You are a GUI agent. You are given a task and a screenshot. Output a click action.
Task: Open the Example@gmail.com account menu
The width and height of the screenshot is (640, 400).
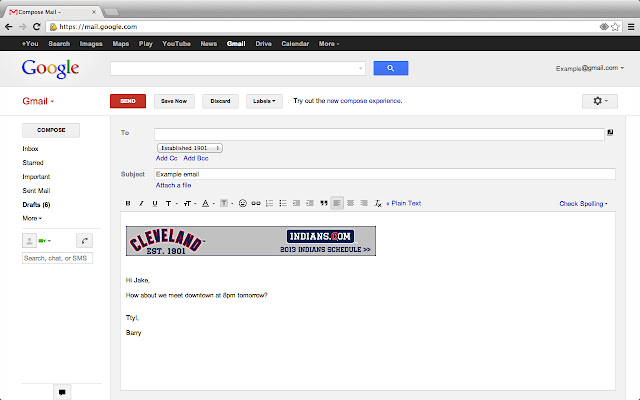pyautogui.click(x=589, y=68)
